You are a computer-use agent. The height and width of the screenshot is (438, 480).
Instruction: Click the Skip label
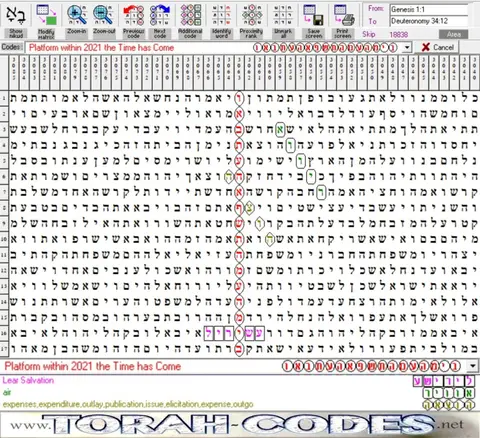369,34
